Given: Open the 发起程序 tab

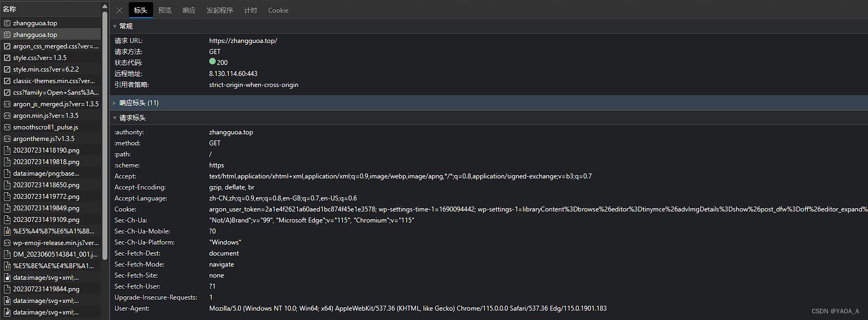Looking at the screenshot, I should [x=220, y=10].
